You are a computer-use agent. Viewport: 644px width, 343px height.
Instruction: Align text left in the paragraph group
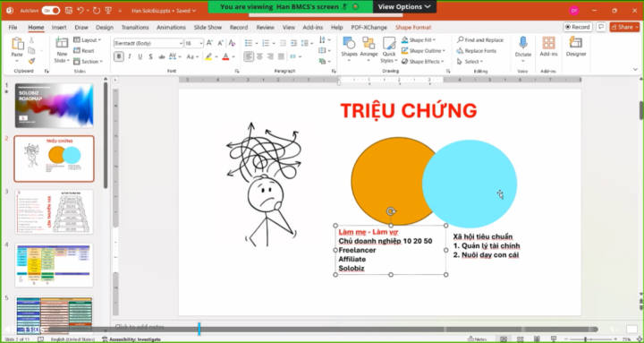249,56
